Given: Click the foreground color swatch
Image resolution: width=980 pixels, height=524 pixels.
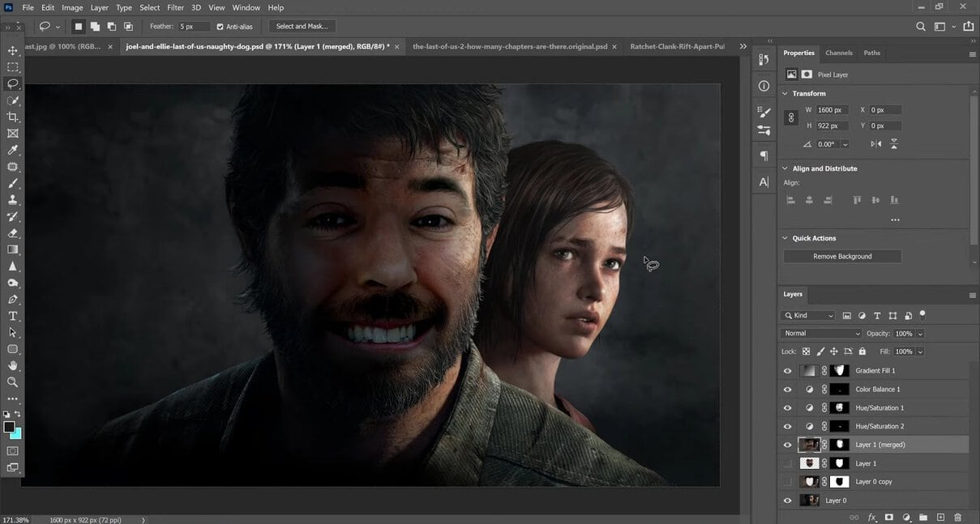Looking at the screenshot, I should (9, 427).
